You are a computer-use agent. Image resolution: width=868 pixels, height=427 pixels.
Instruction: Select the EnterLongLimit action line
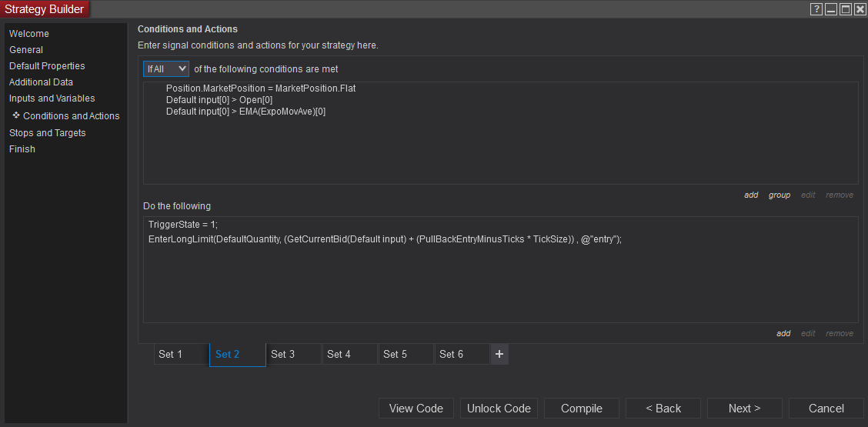pyautogui.click(x=385, y=239)
